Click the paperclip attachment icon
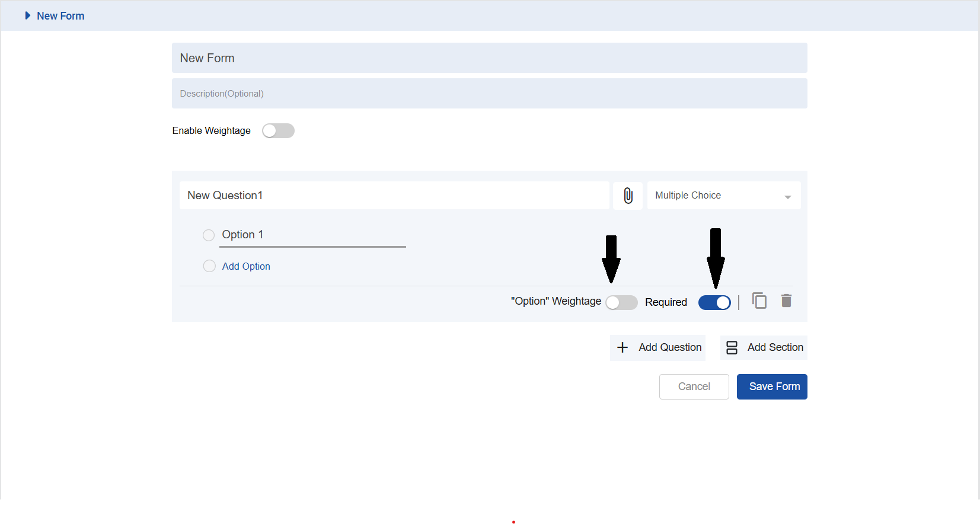Viewport: 980px width, 524px height. coord(628,196)
